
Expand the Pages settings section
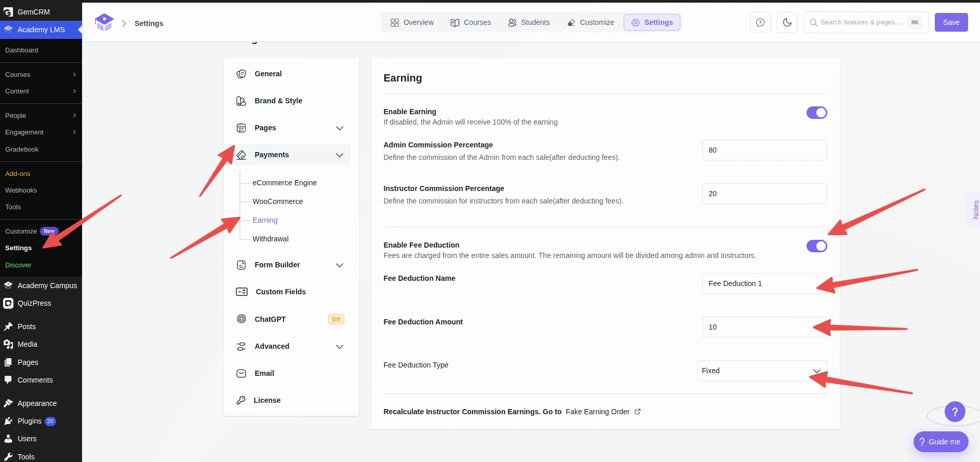tap(340, 128)
